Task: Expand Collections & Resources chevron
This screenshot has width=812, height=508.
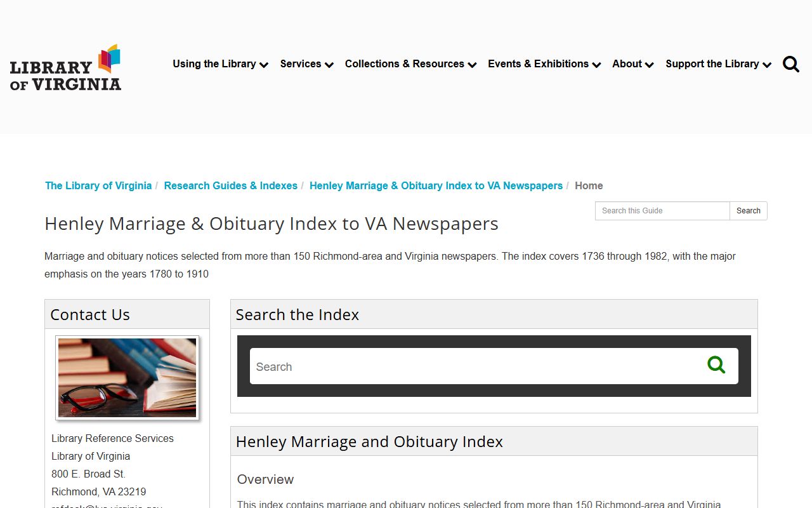Action: pos(472,65)
